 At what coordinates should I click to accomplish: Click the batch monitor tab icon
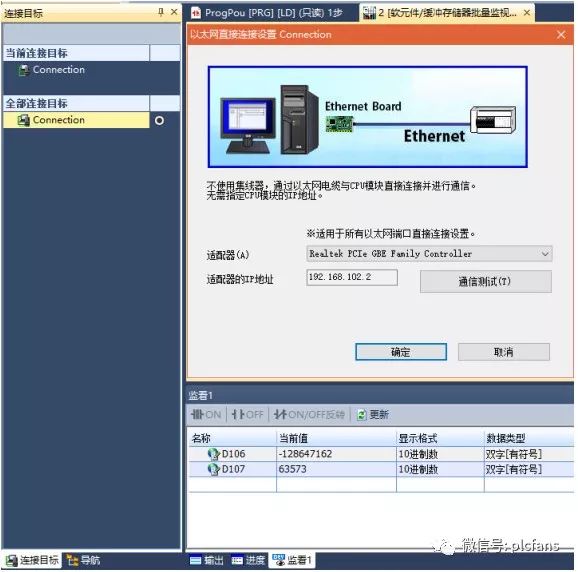[x=369, y=13]
